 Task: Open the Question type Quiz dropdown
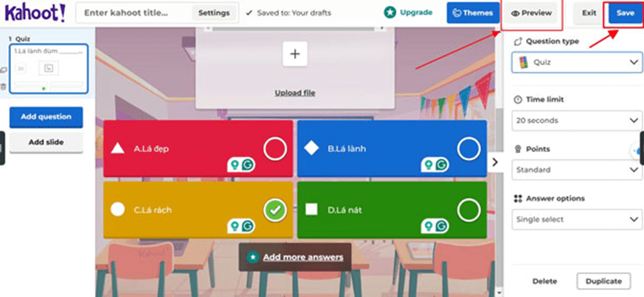pyautogui.click(x=577, y=62)
